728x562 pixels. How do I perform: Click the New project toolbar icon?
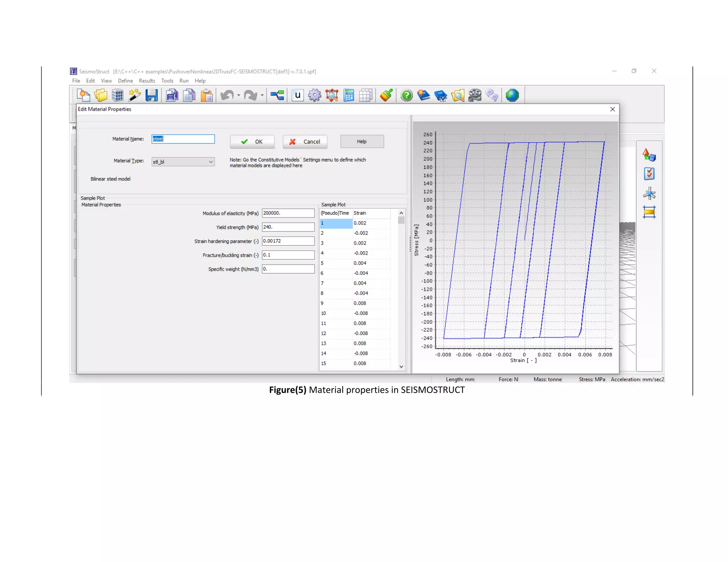click(83, 95)
